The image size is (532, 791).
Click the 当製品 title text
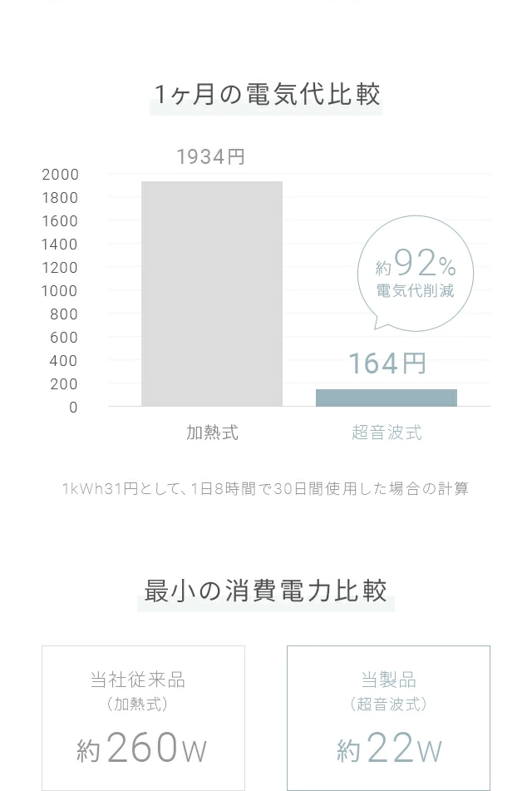[x=389, y=680]
